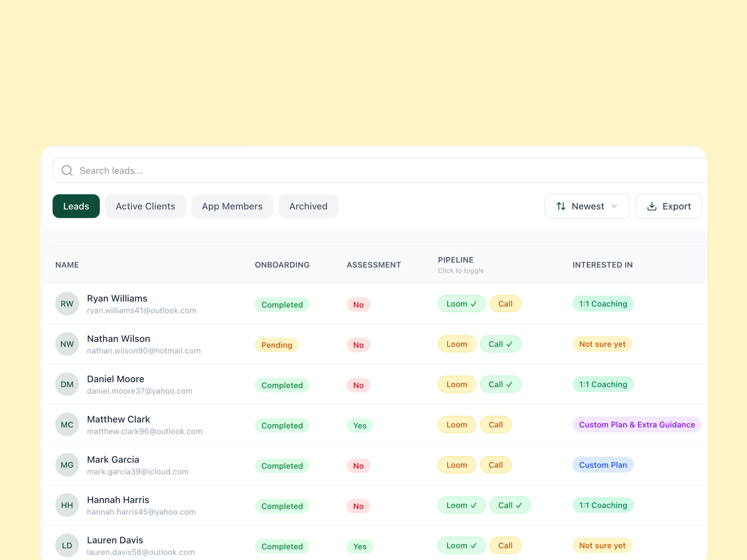Click Yes assessment badge for Matthew Clark
This screenshot has height=560, width=747.
click(x=360, y=426)
